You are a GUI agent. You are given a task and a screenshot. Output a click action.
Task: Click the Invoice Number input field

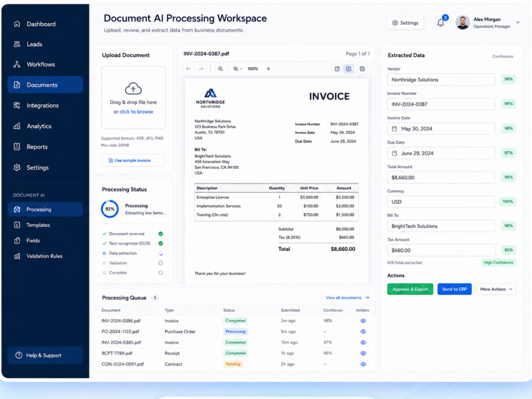pos(441,104)
